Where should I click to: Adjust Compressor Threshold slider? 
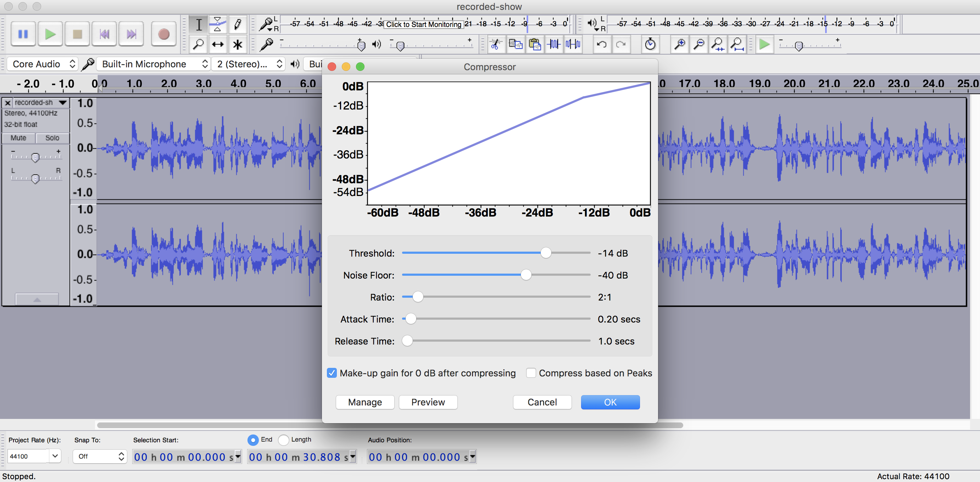tap(546, 253)
